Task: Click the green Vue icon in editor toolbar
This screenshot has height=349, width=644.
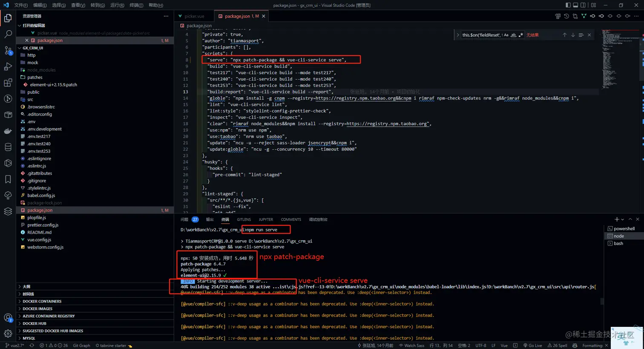Action: (x=584, y=16)
